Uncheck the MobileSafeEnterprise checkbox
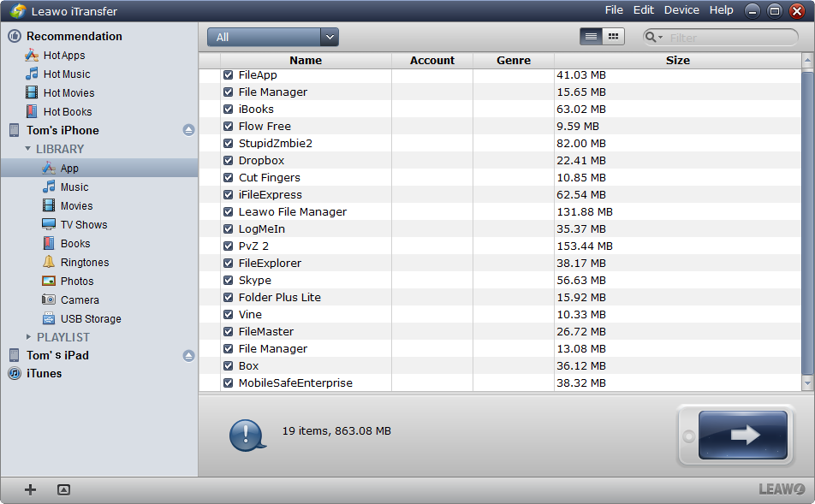This screenshot has height=504, width=815. point(228,383)
